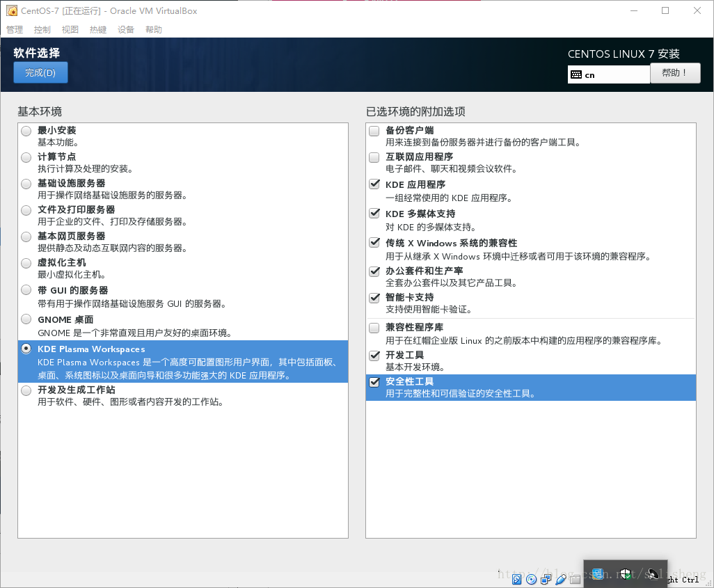Click the hard disk activity status icon
Image resolution: width=714 pixels, height=588 pixels.
(517, 579)
